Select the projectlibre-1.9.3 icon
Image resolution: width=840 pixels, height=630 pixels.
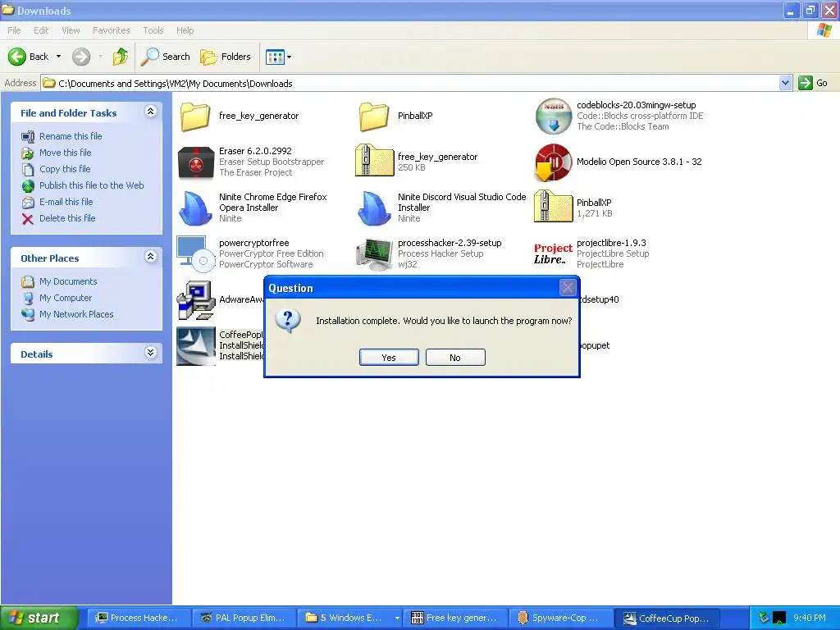tap(554, 253)
